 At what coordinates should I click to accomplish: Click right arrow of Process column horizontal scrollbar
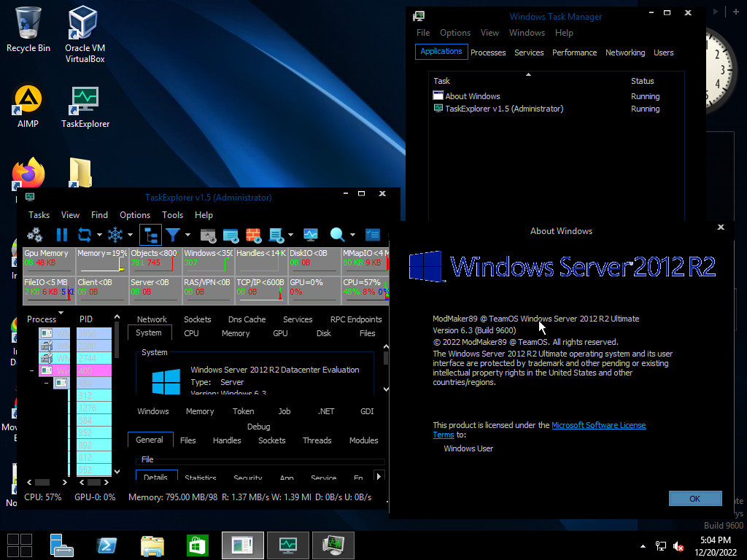(64, 483)
